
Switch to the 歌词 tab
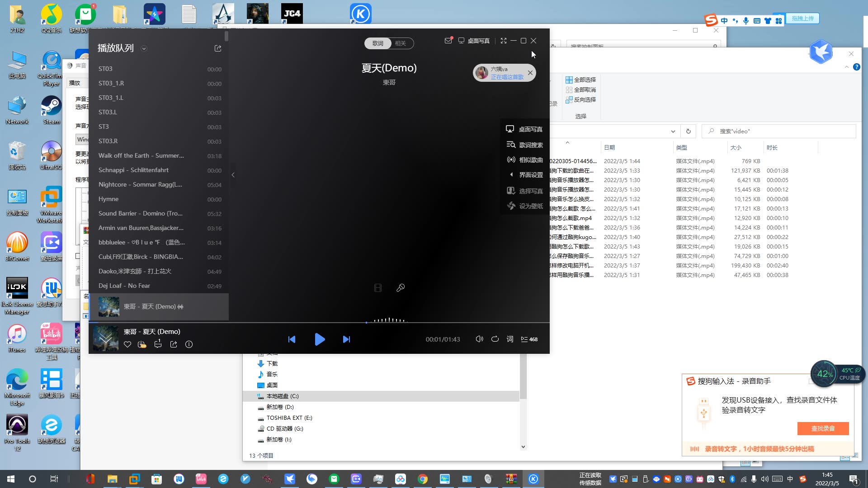pyautogui.click(x=378, y=43)
